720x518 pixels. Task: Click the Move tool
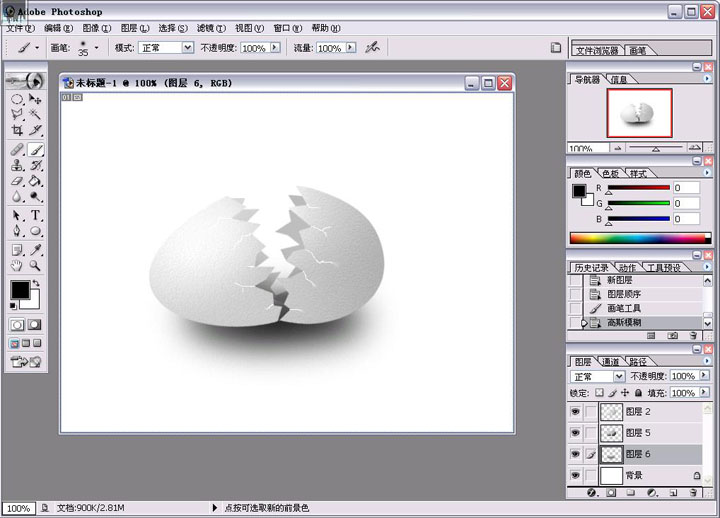(36, 99)
